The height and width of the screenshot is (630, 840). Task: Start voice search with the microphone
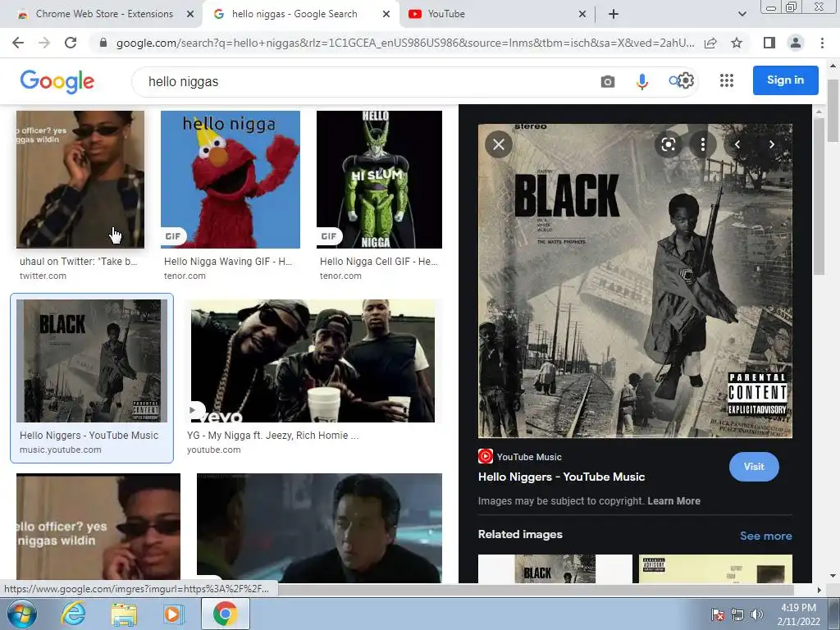pyautogui.click(x=641, y=81)
